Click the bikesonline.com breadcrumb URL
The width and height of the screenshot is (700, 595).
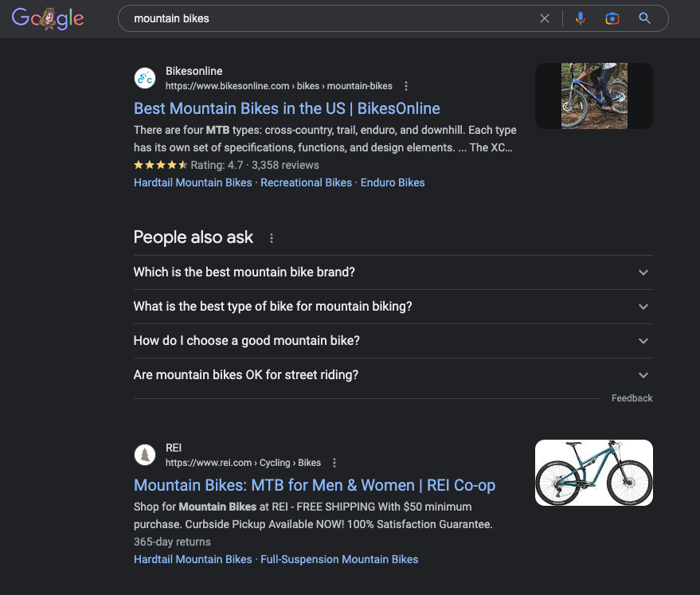pyautogui.click(x=279, y=86)
